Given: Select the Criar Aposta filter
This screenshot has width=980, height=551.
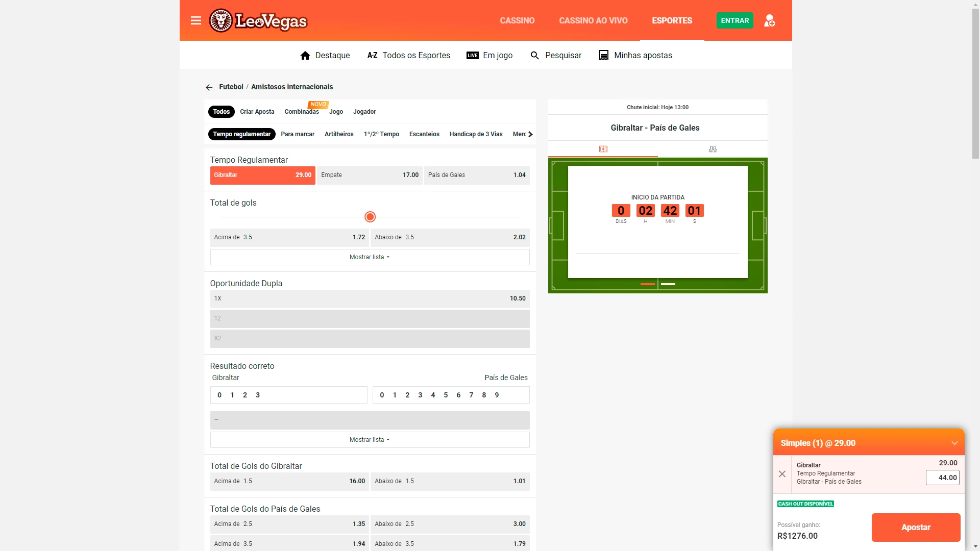Looking at the screenshot, I should [x=257, y=112].
